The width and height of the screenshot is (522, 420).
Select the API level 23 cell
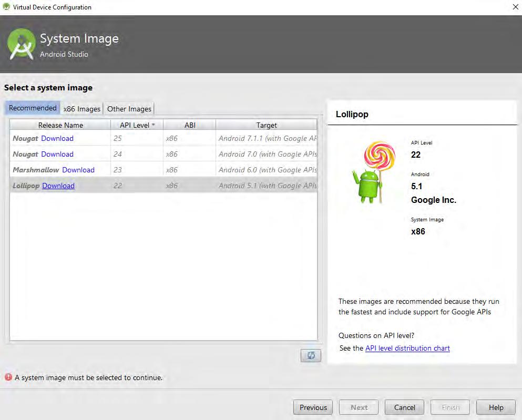[137, 170]
